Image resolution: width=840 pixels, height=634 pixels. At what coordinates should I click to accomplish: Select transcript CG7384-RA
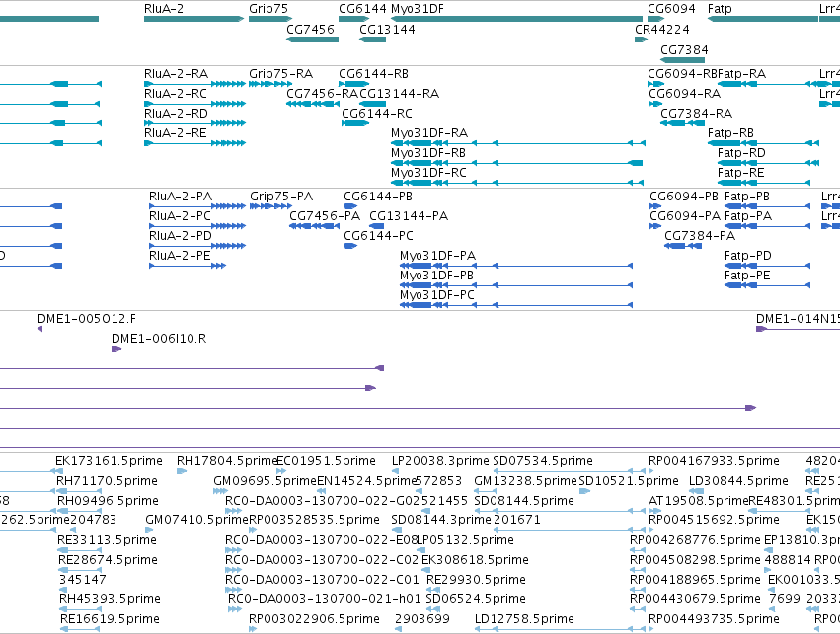(682, 123)
